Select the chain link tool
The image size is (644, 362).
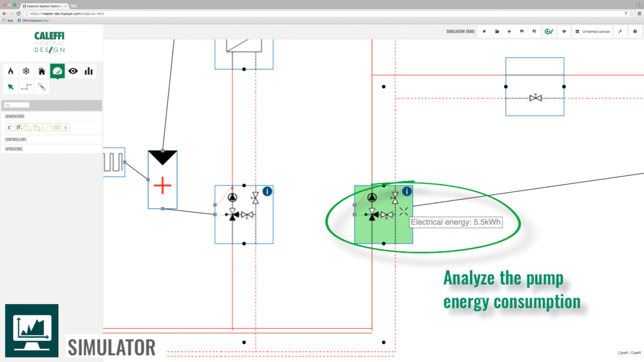coord(42,87)
